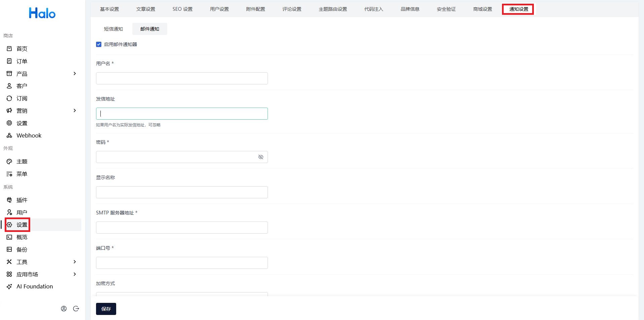Click the logout icon at bottom
The image size is (644, 320).
coord(76,309)
